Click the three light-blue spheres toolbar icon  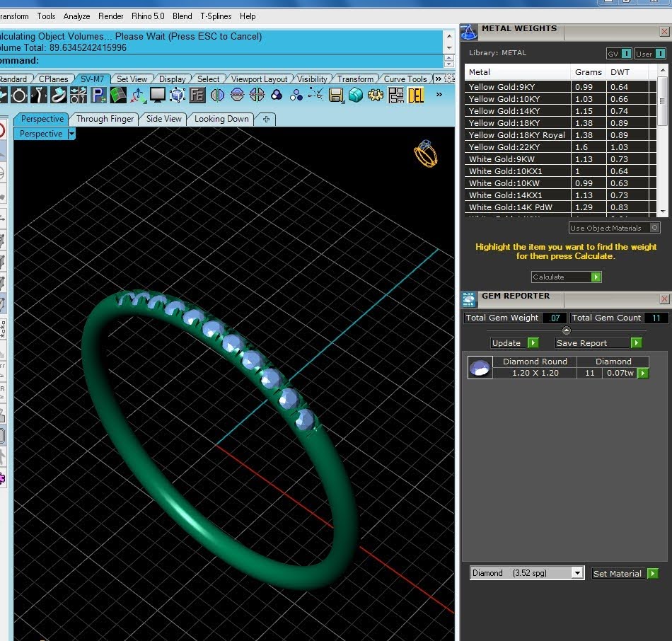296,96
